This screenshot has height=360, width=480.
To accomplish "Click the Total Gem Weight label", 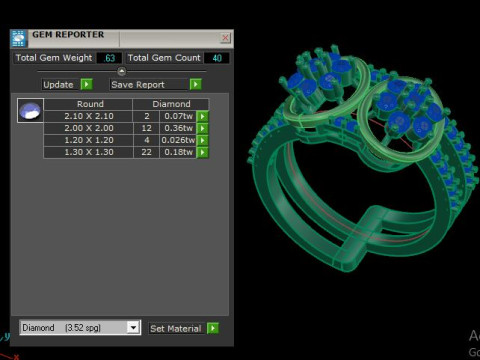I will 54,58.
